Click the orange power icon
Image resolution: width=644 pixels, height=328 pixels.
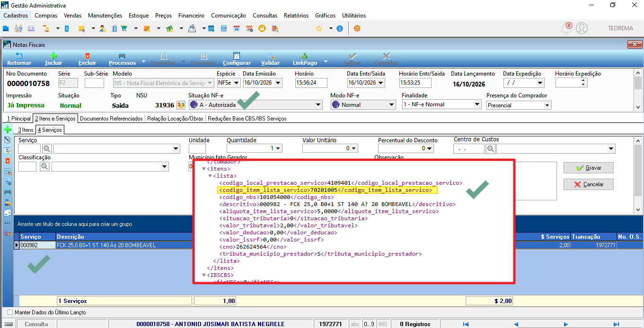tap(357, 28)
